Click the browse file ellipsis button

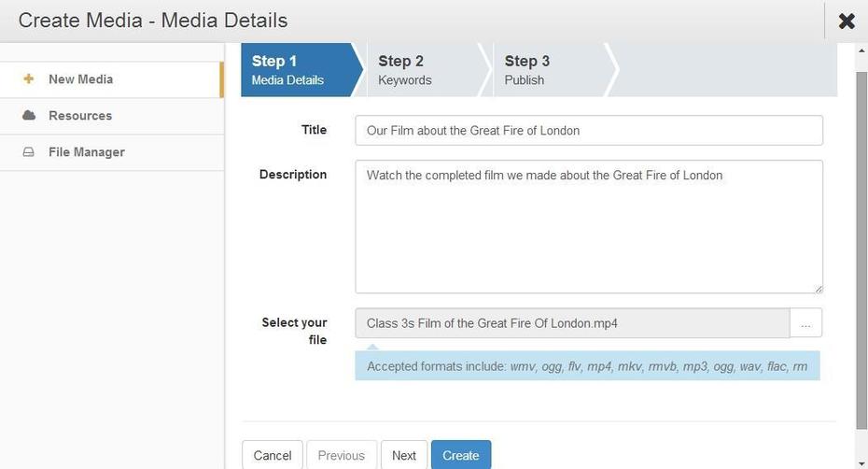tap(805, 323)
